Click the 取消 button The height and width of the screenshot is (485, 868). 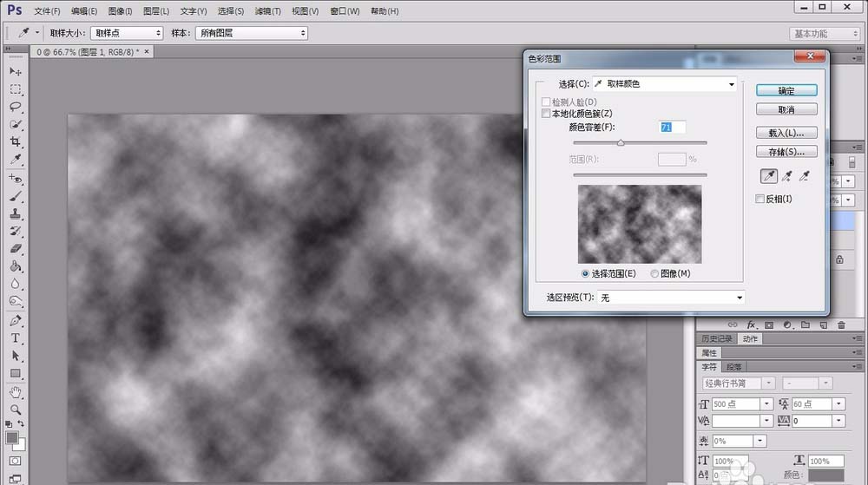[786, 109]
